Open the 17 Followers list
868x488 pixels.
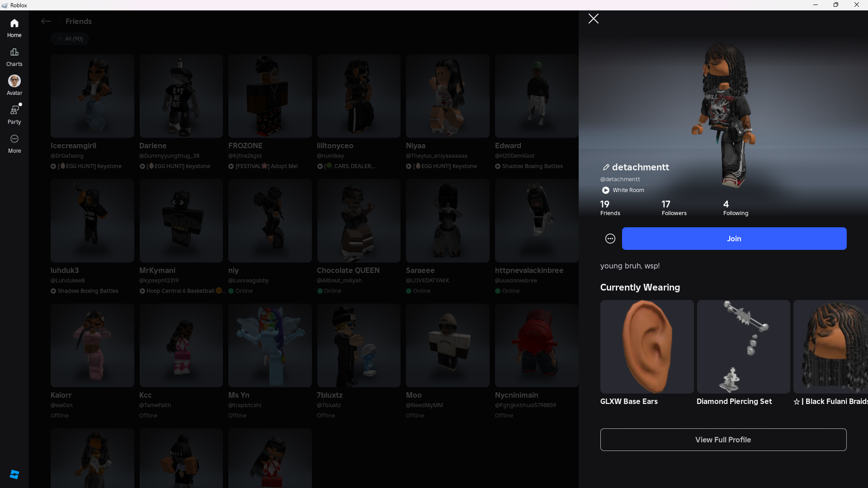[674, 208]
